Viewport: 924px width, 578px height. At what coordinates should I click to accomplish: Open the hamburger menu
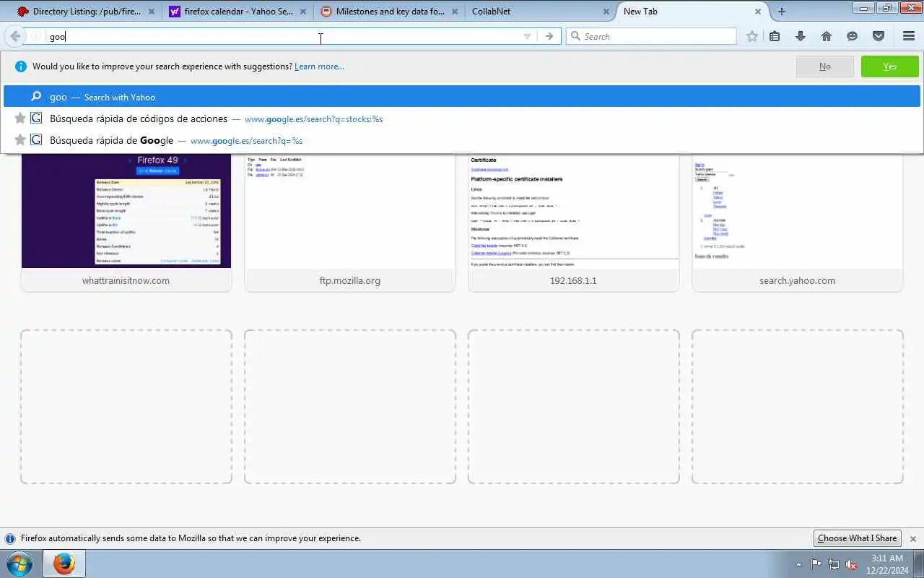pos(909,36)
